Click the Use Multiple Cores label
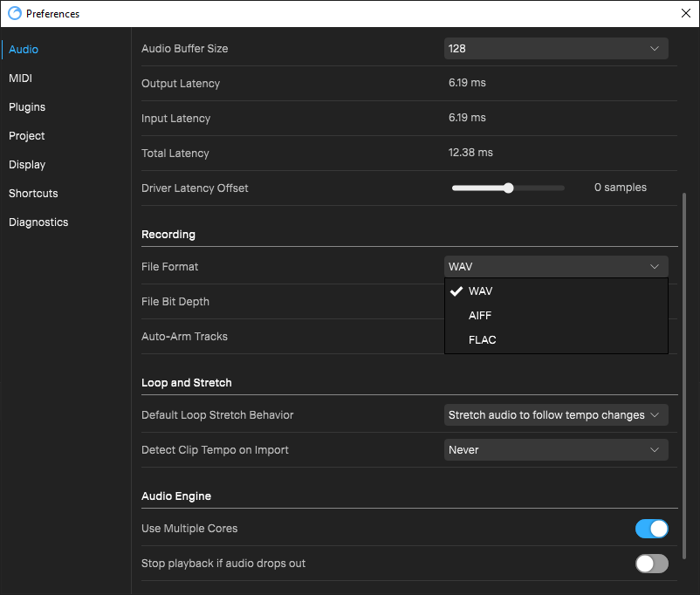This screenshot has width=700, height=595. click(189, 529)
